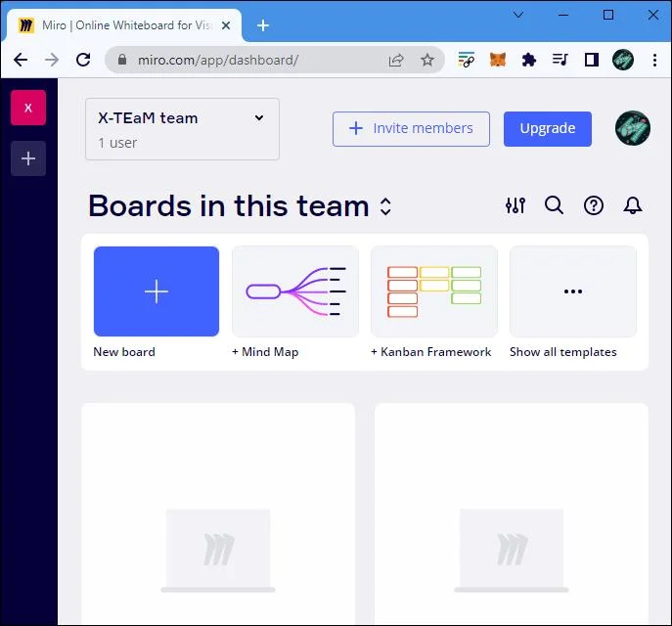This screenshot has height=626, width=672.
Task: Click the + Mind Map label
Action: pyautogui.click(x=265, y=352)
